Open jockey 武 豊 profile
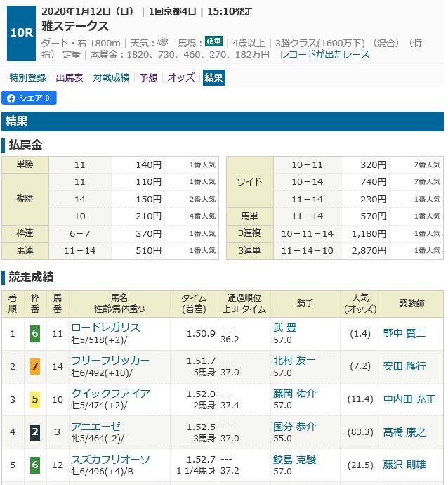Image resolution: width=448 pixels, height=485 pixels. click(286, 328)
